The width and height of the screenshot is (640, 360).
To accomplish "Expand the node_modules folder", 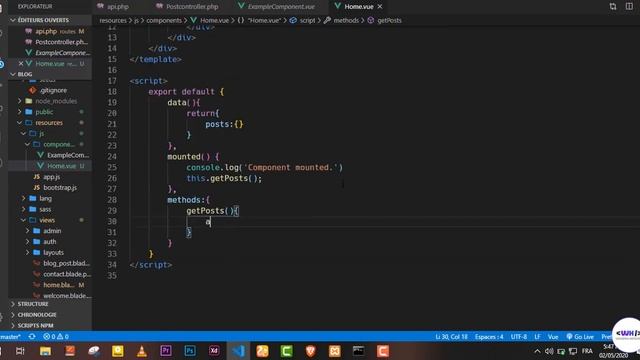I will 56,101.
